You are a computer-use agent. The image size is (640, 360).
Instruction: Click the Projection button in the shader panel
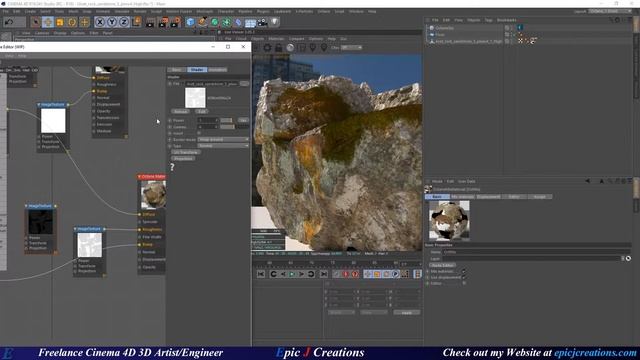183,158
